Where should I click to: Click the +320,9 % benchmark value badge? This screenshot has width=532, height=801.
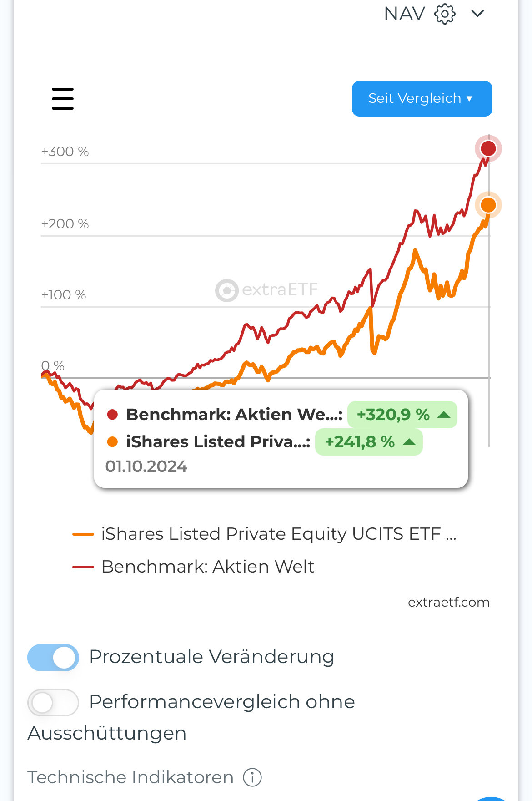coord(402,415)
